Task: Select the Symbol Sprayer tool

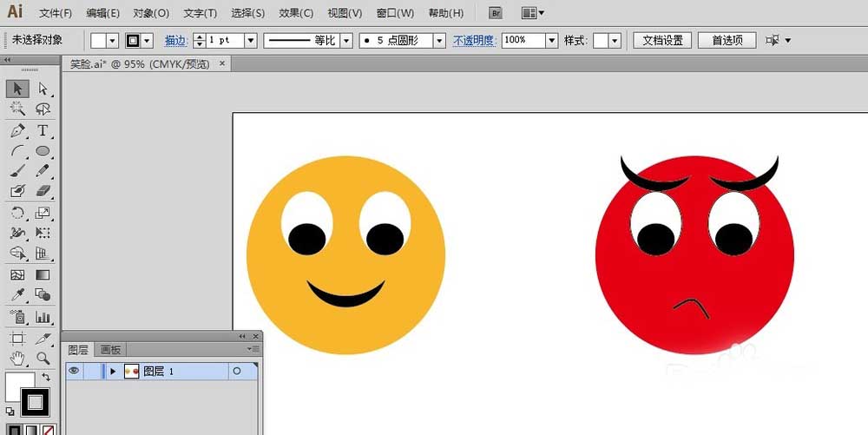Action: point(17,317)
